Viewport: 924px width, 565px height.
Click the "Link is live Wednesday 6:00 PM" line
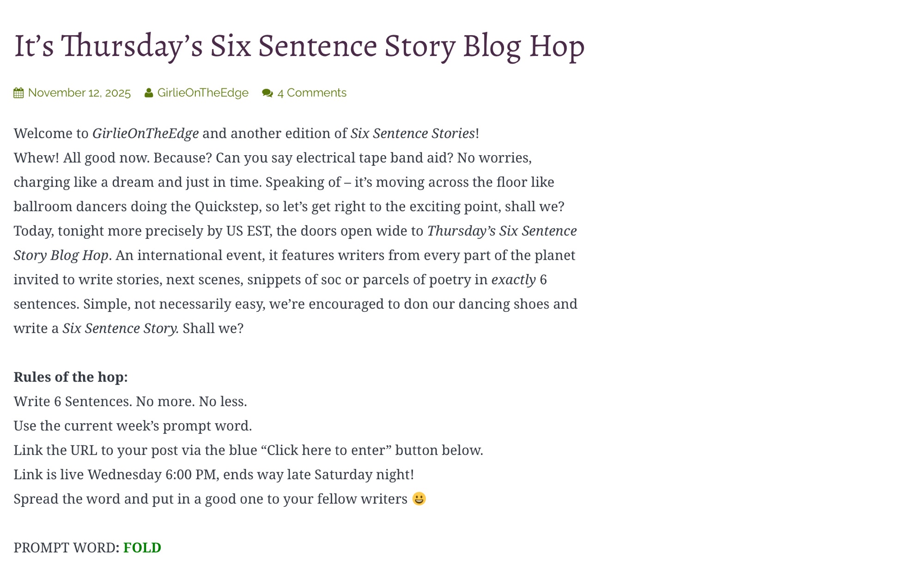pos(213,474)
